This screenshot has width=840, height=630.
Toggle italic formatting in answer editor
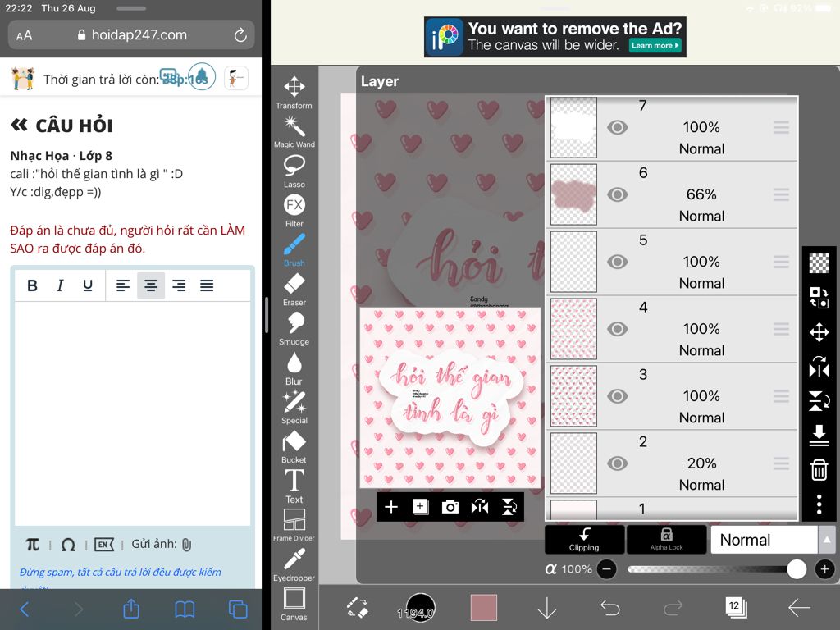(60, 285)
